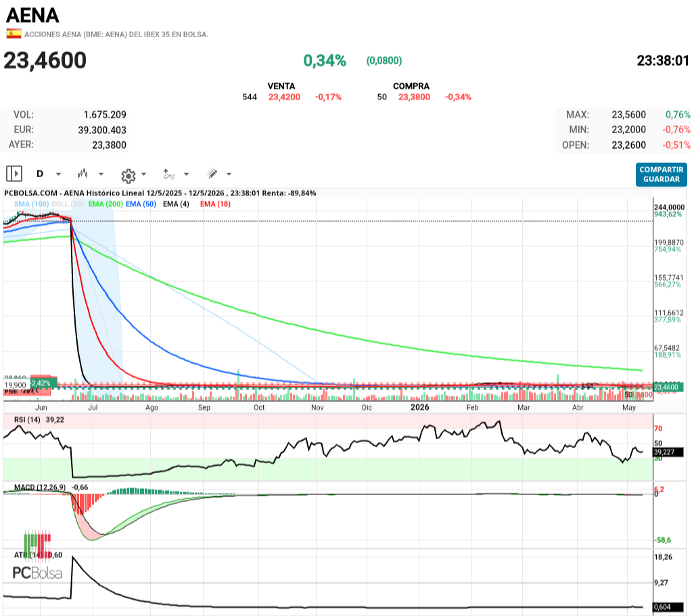Viewport: 694px width, 616px height.
Task: Click the green 23,4600 price axis tag
Action: coord(668,387)
